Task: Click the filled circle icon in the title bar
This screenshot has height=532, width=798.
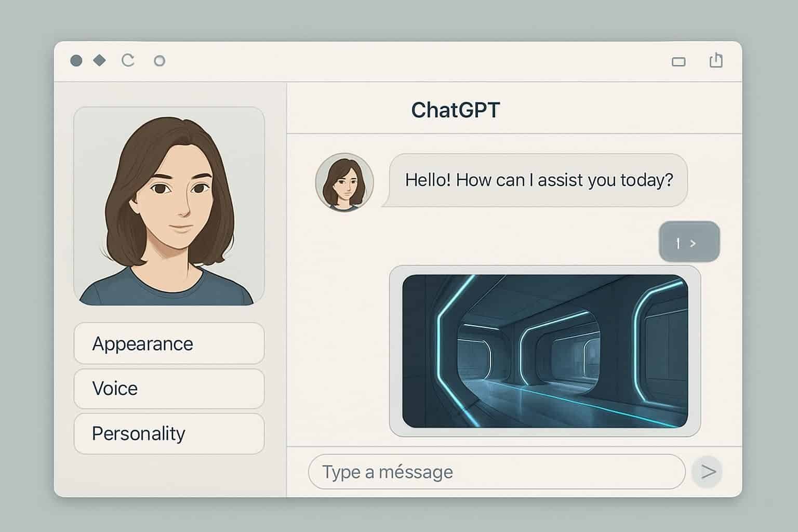Action: click(x=76, y=61)
